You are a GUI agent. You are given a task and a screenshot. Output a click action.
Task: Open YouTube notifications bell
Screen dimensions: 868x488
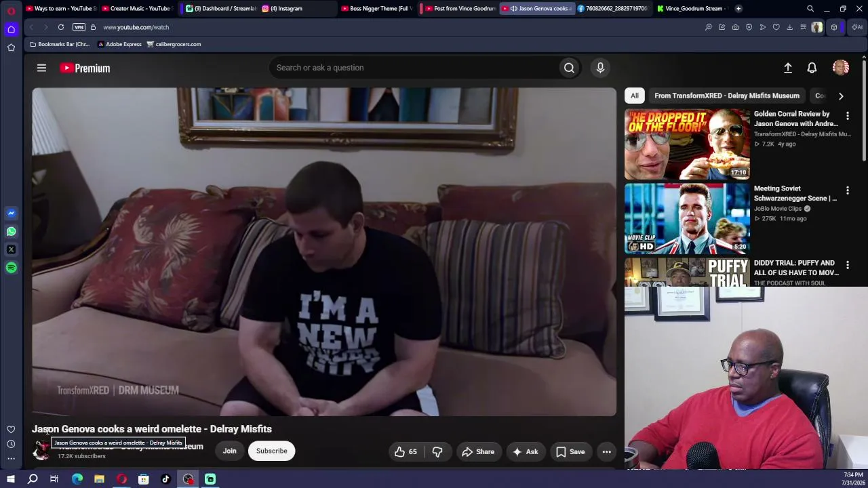812,68
